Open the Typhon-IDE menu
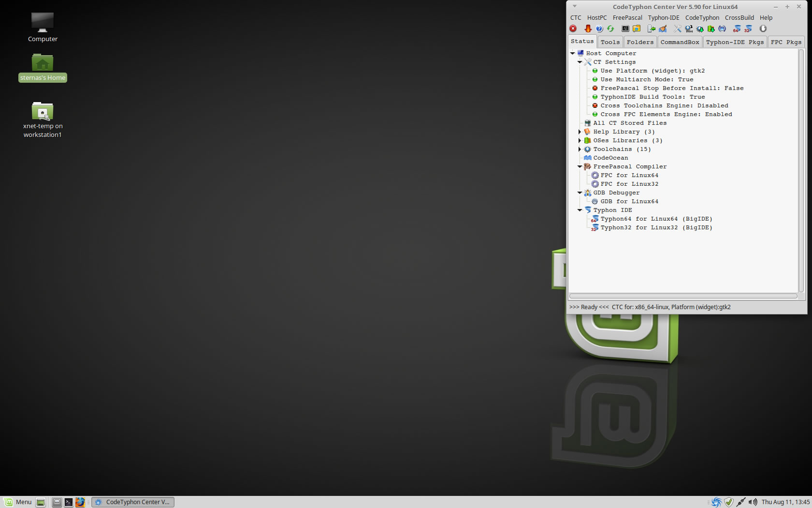The width and height of the screenshot is (812, 508). point(664,17)
